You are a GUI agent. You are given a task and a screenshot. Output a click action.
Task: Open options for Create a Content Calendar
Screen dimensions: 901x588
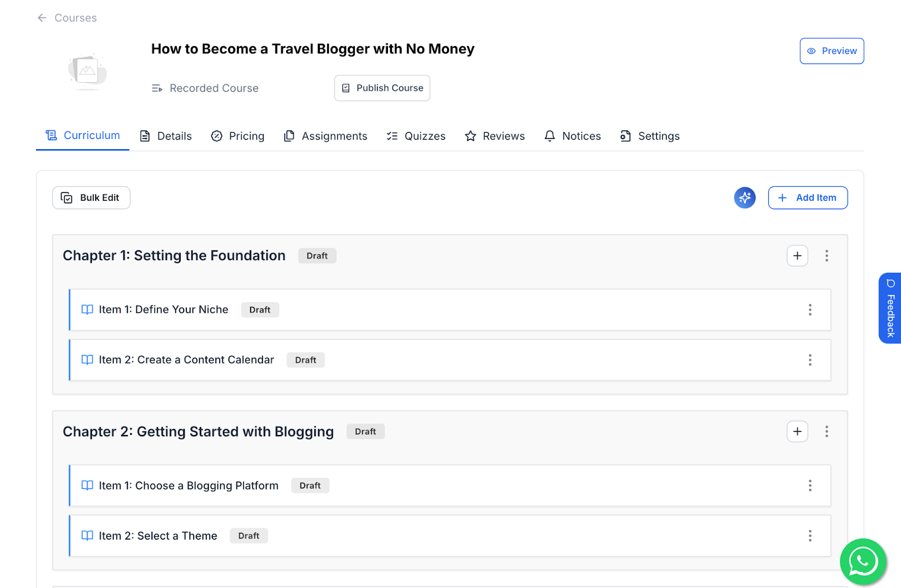click(x=810, y=360)
